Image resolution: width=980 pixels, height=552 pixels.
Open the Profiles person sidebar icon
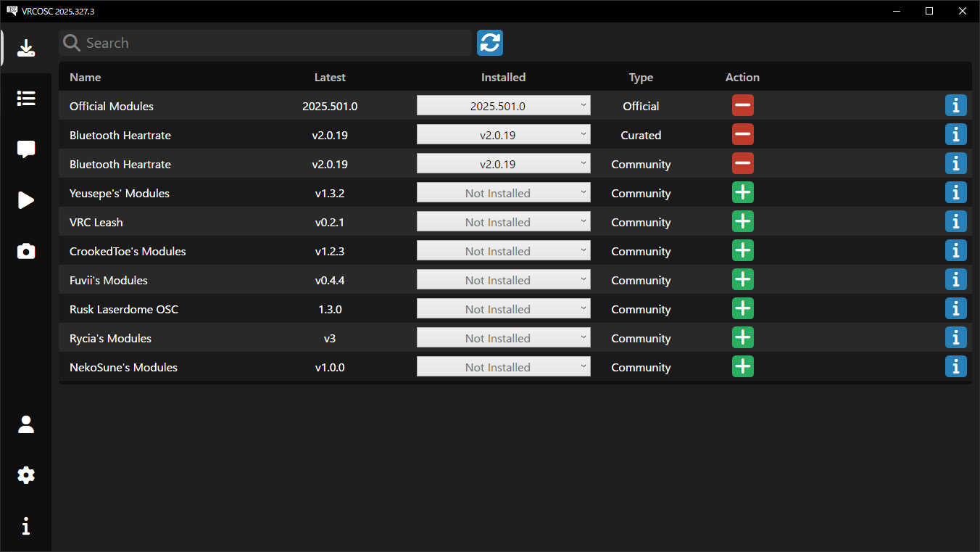(x=26, y=424)
